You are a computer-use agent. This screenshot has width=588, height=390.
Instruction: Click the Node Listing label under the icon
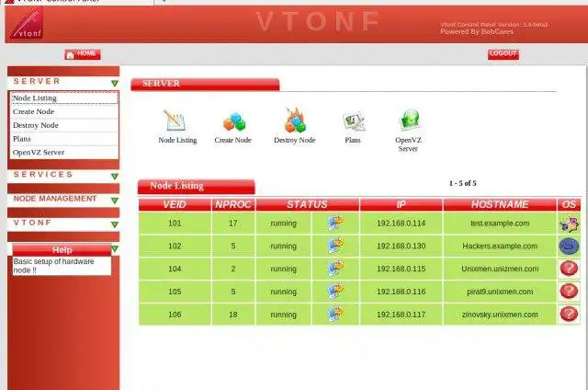(177, 140)
